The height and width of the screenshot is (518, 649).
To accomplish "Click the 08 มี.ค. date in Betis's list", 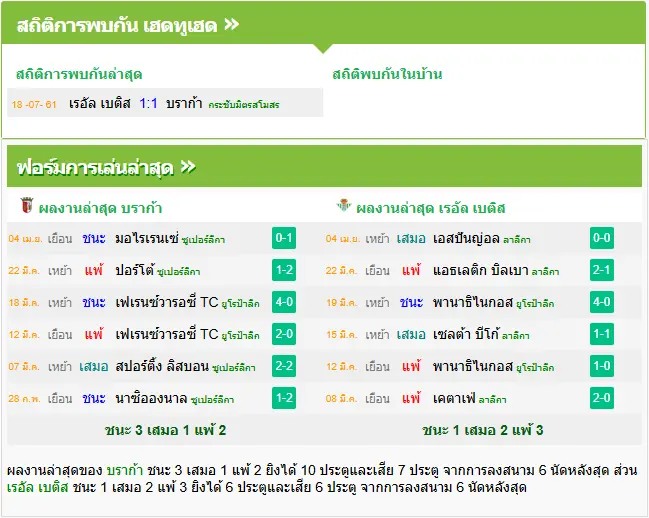I will pyautogui.click(x=342, y=399).
